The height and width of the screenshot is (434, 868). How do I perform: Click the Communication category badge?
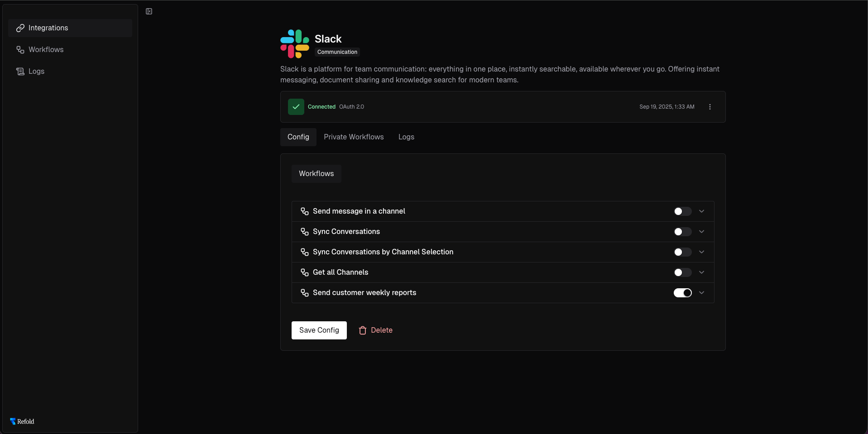tap(337, 52)
